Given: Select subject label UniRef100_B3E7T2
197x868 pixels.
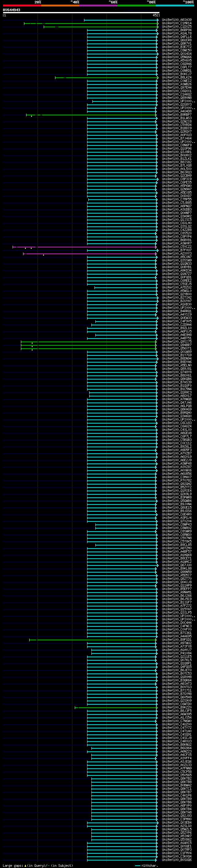Looking at the screenshot, I should (176, 47).
